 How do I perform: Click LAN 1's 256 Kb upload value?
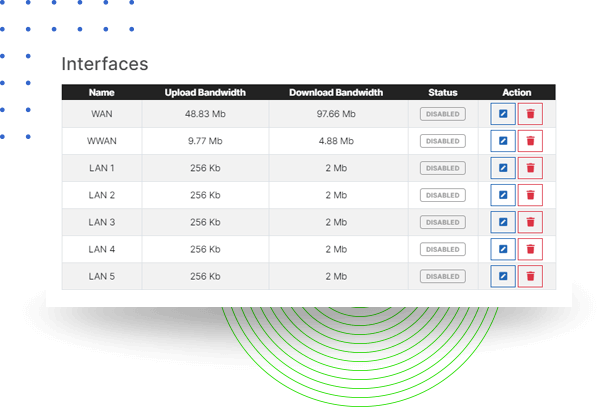click(x=205, y=168)
